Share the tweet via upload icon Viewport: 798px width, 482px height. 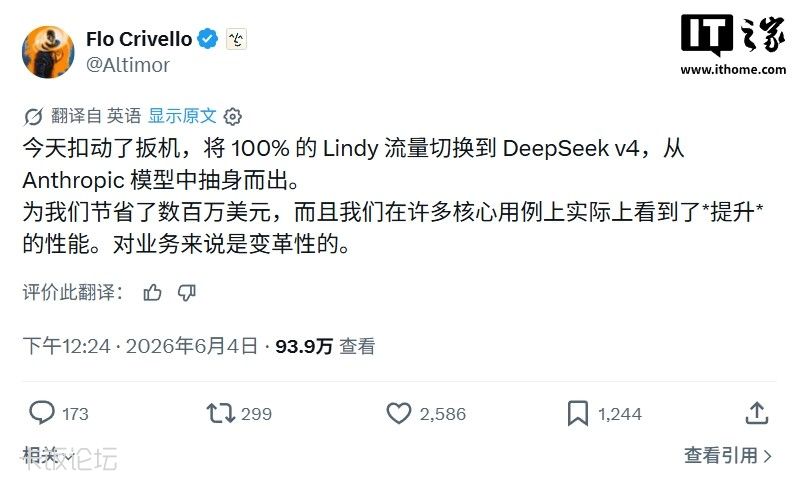click(x=757, y=413)
